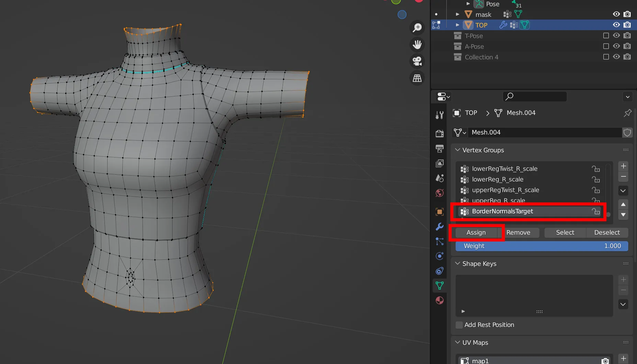Open the Physics properties tab

click(439, 256)
